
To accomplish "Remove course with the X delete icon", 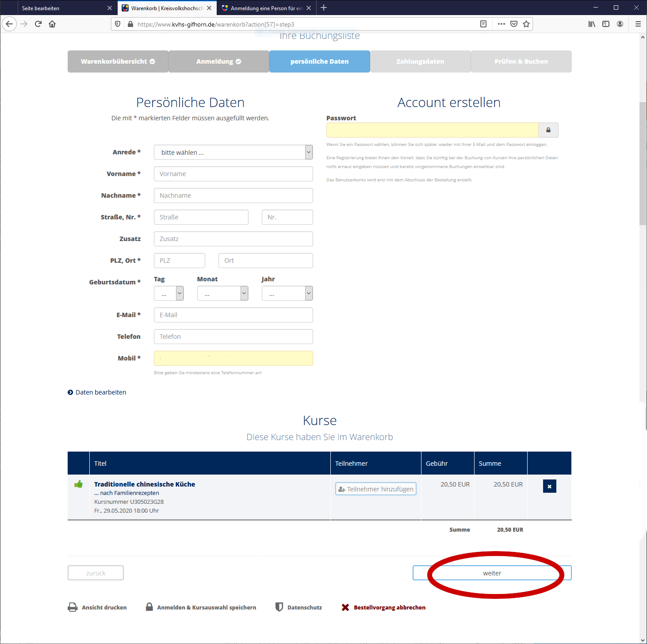I will point(549,486).
